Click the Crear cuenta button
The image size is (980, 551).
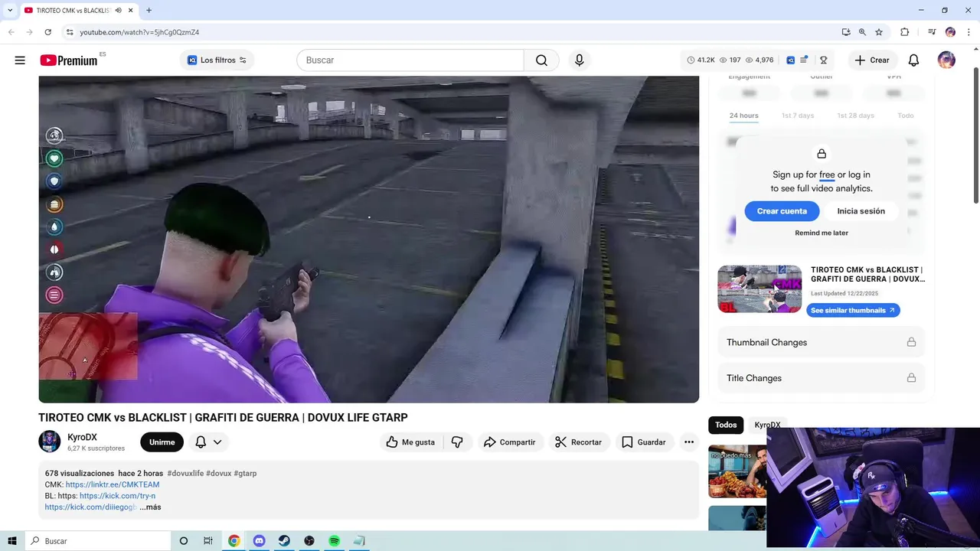782,211
